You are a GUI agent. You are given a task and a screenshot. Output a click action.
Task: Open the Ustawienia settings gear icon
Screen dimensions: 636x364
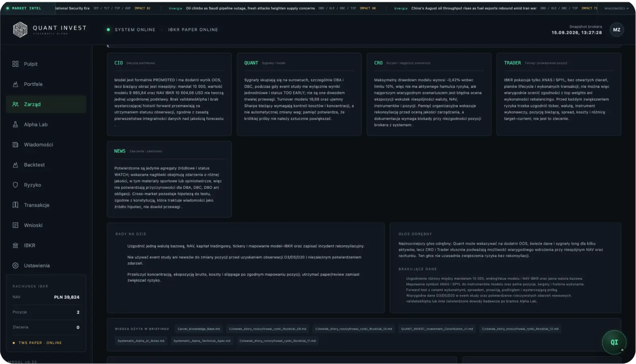pos(16,265)
